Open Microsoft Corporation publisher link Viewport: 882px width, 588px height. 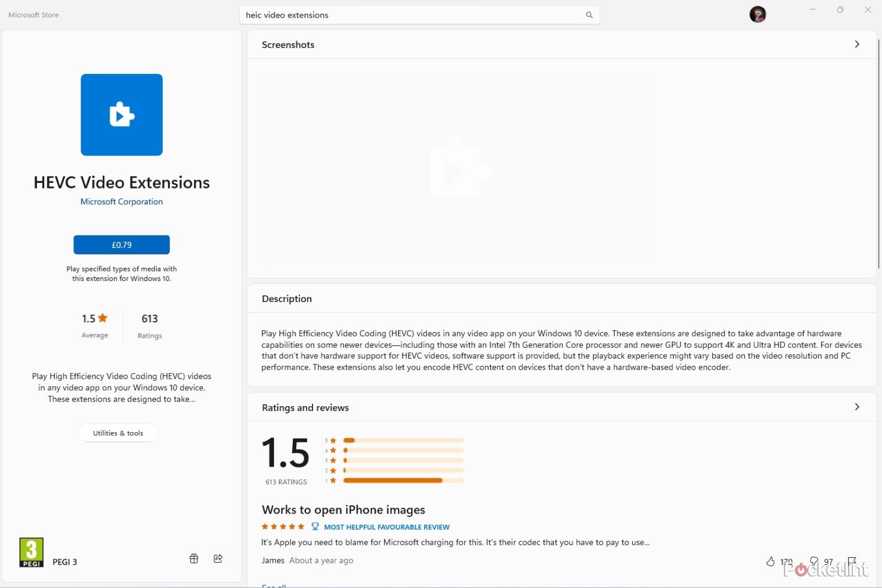122,202
